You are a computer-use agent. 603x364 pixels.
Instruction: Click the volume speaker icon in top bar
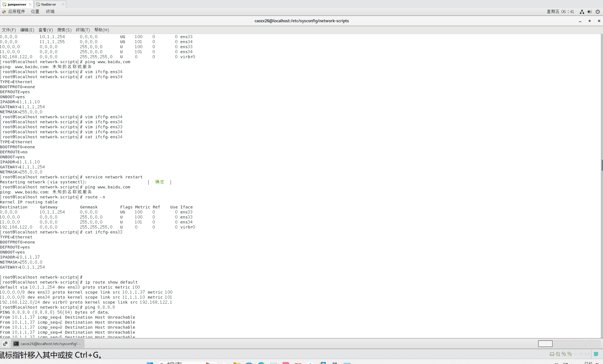pos(590,12)
